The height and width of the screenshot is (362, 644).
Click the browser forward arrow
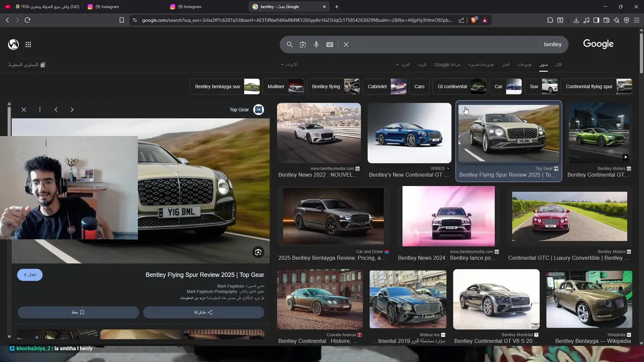pos(17,20)
